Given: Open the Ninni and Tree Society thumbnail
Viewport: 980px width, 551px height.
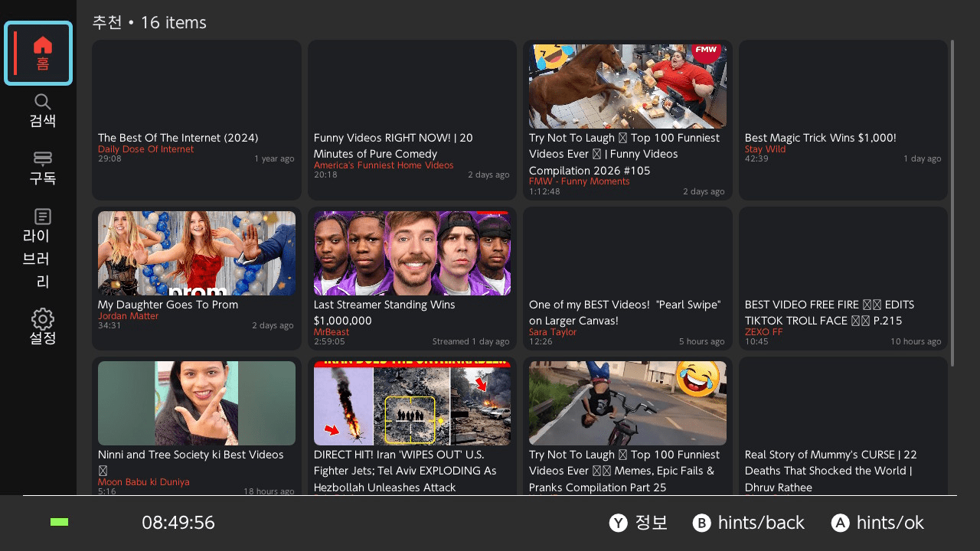Looking at the screenshot, I should [x=197, y=403].
